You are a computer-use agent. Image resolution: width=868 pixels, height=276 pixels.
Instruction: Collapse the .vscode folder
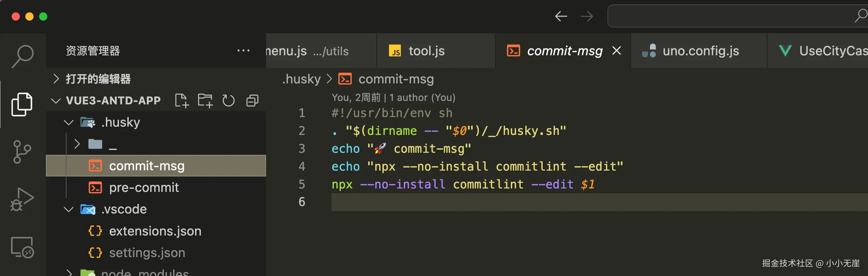69,209
